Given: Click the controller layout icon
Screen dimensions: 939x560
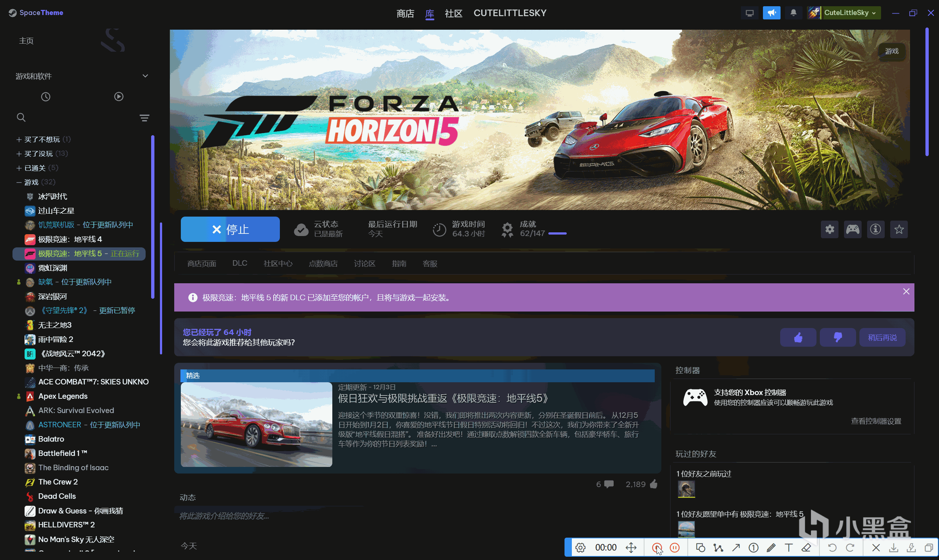Looking at the screenshot, I should tap(852, 229).
